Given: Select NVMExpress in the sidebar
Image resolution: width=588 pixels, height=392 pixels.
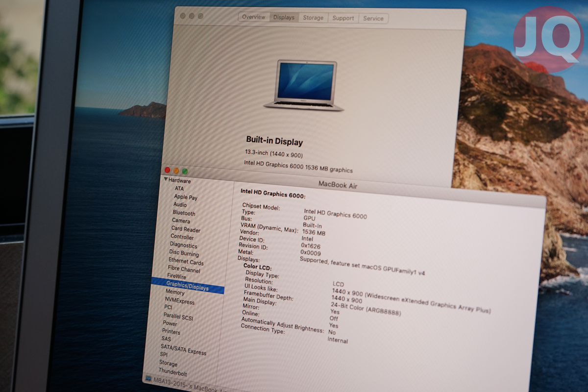Looking at the screenshot, I should pos(179,300).
